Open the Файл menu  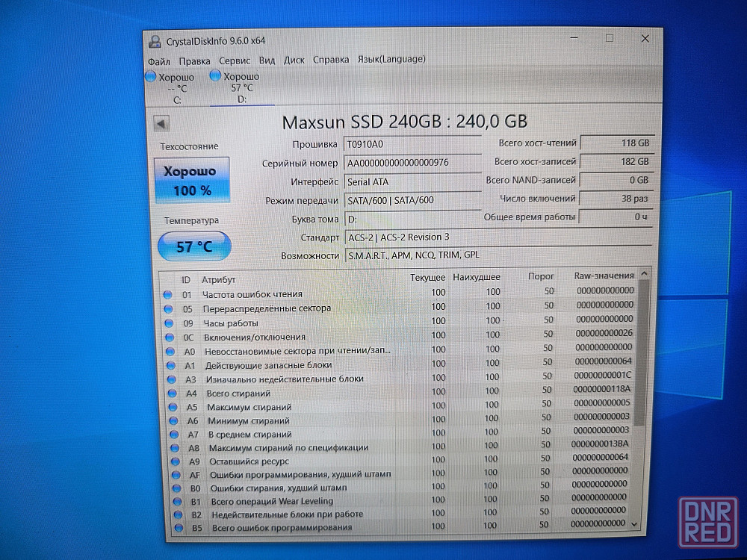[x=159, y=61]
